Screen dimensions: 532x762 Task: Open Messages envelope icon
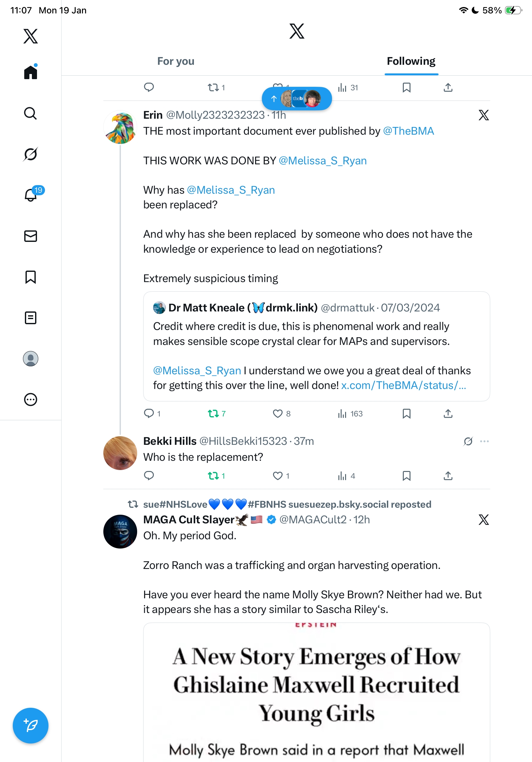pyautogui.click(x=30, y=236)
